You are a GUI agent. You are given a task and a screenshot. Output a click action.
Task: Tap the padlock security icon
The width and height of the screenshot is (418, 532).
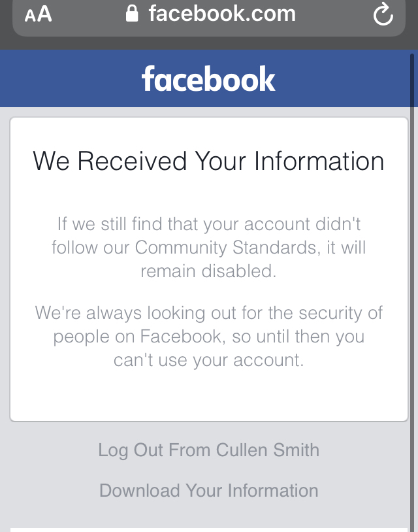coord(132,14)
